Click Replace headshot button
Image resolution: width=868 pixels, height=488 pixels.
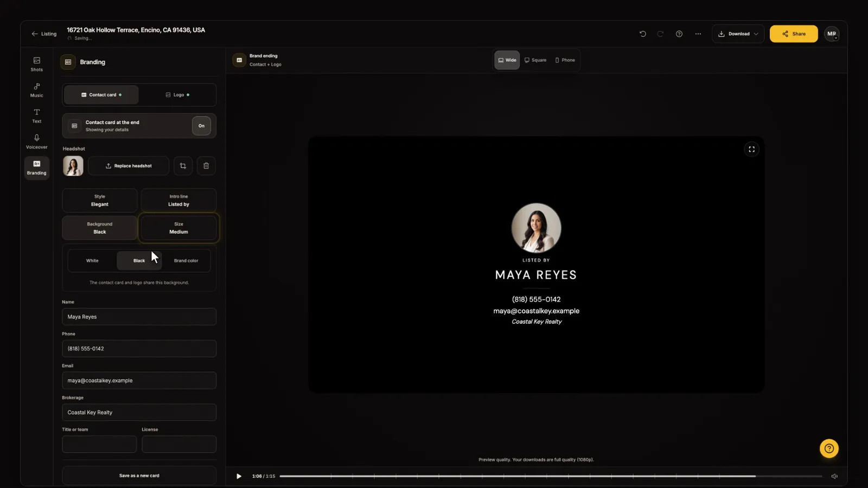tap(129, 166)
